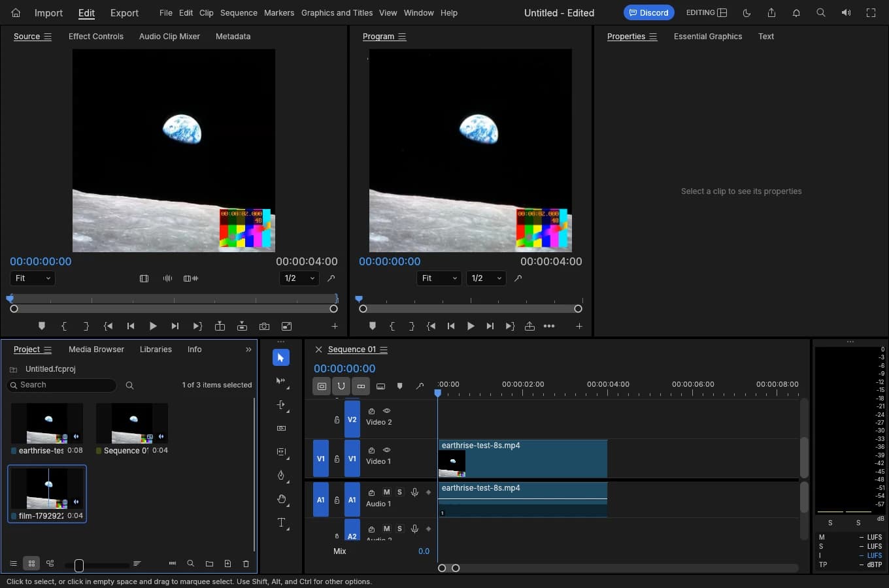Viewport: 889px width, 588px height.
Task: Select the Pen tool
Action: tap(281, 476)
